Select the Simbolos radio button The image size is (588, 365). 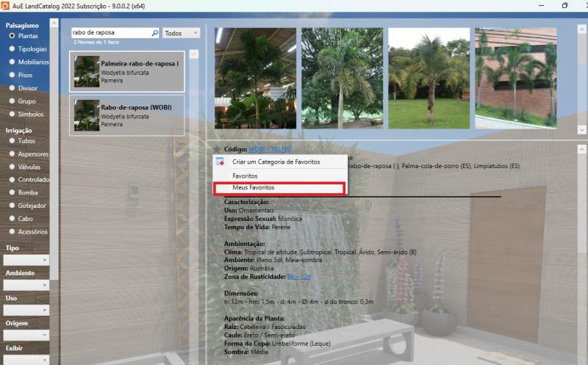coord(12,114)
